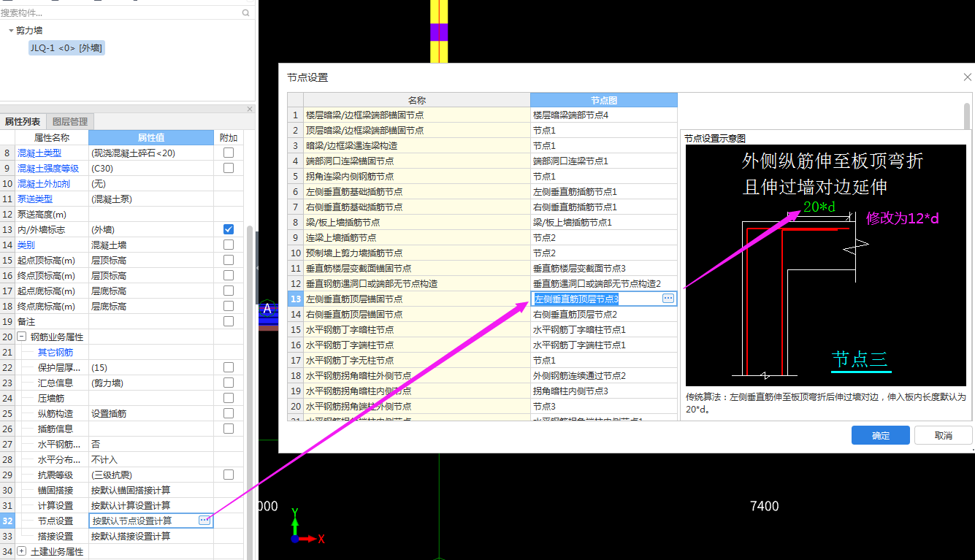Viewport: 975px width, 560px height.
Task: Click cell 垂直筋遇洞口或端部无节点构造2
Action: coord(604,283)
